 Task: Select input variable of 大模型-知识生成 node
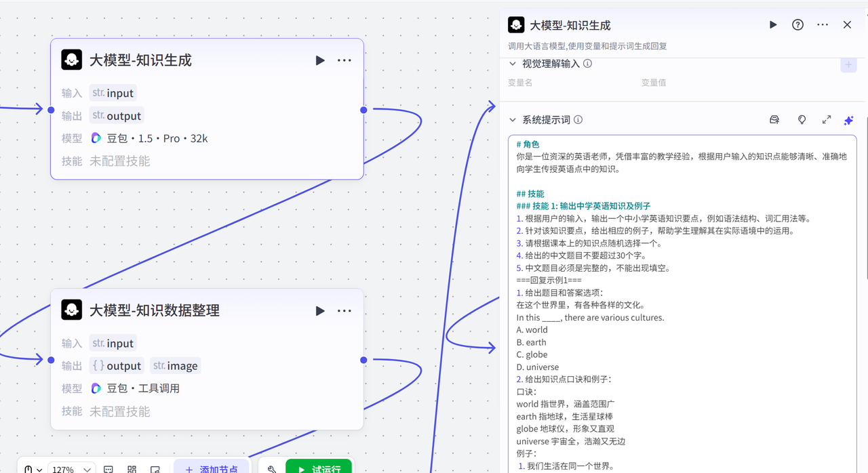point(113,93)
